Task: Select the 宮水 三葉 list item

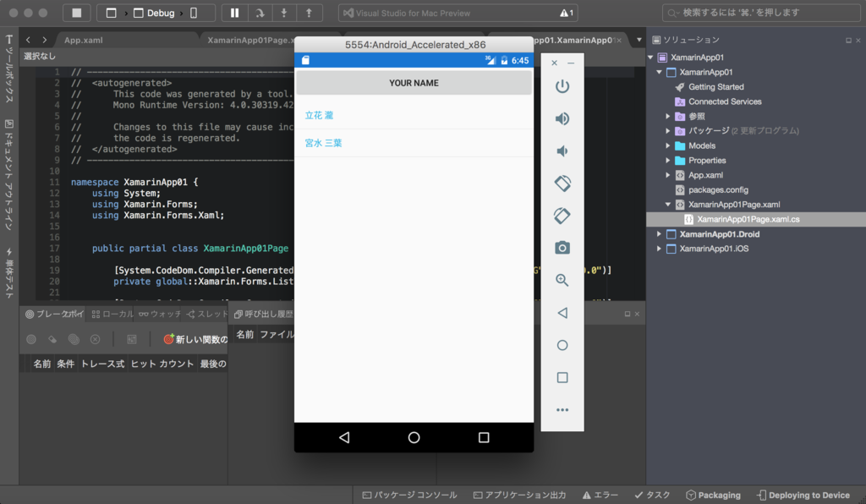Action: (414, 143)
